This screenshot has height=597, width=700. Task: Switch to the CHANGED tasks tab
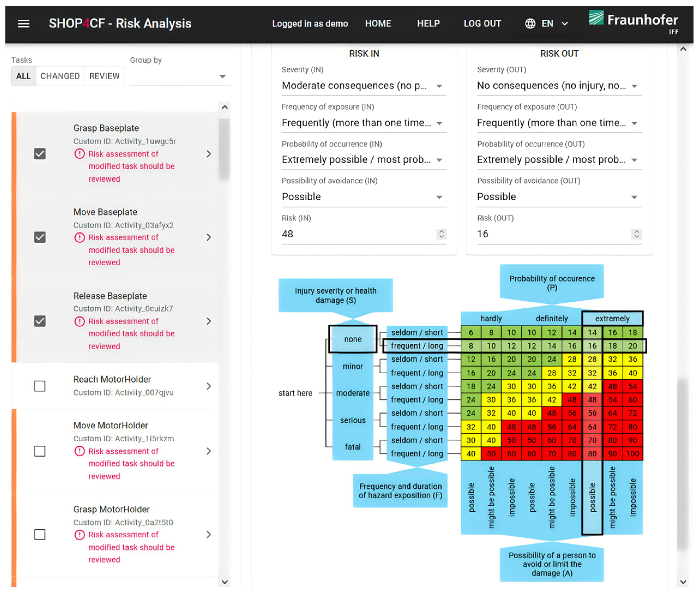click(x=60, y=76)
